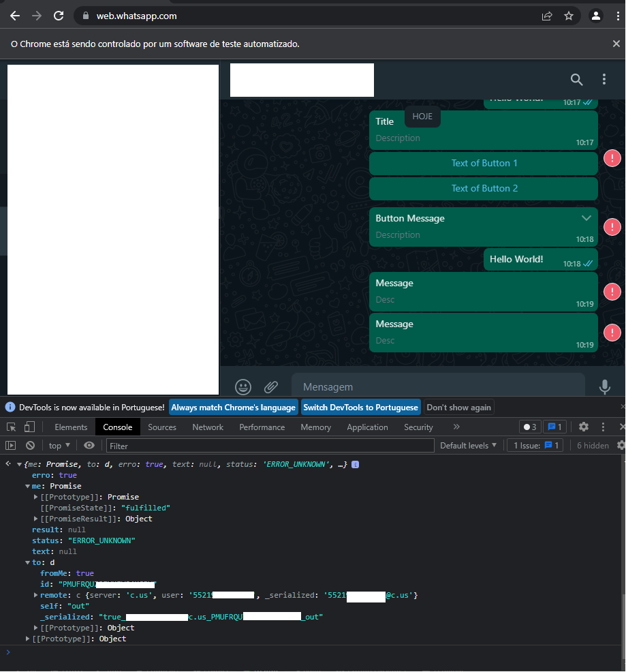Switch to the Memory tab
Screen dimensions: 626x672
(x=316, y=427)
